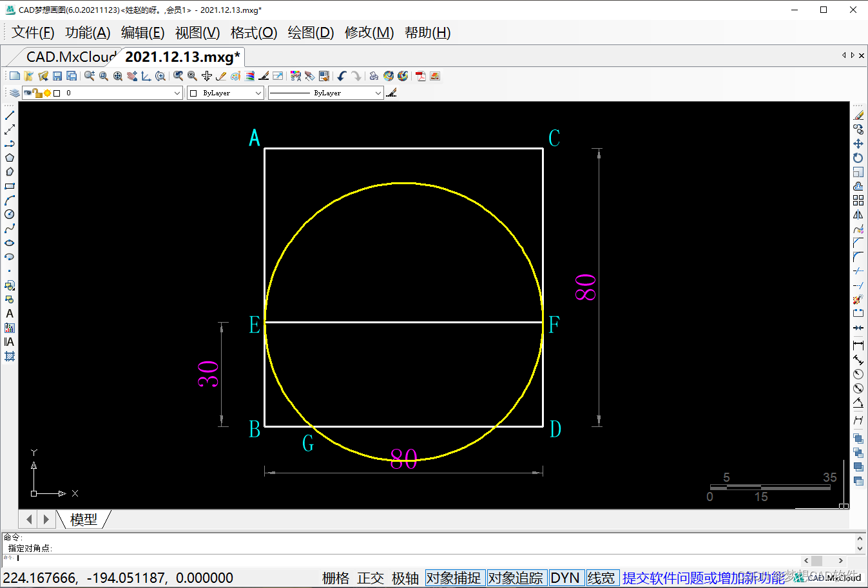Image resolution: width=868 pixels, height=588 pixels.
Task: Go to next layout tab arrow
Action: [45, 519]
